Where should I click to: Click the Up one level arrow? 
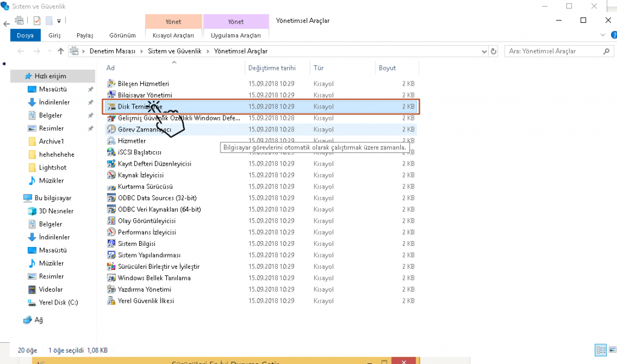(x=61, y=51)
